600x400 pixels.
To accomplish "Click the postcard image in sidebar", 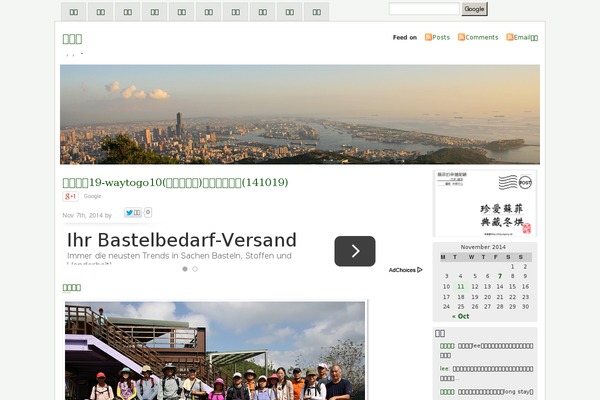I will pyautogui.click(x=485, y=203).
